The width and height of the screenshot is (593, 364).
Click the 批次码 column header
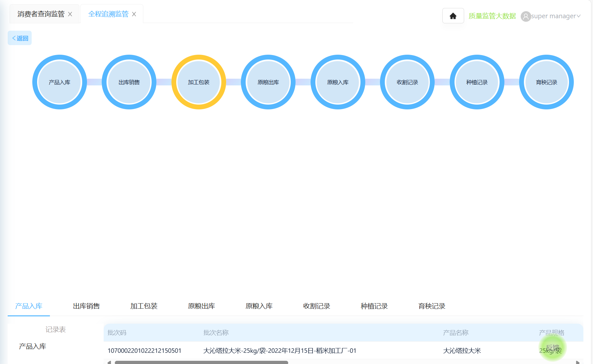point(117,333)
